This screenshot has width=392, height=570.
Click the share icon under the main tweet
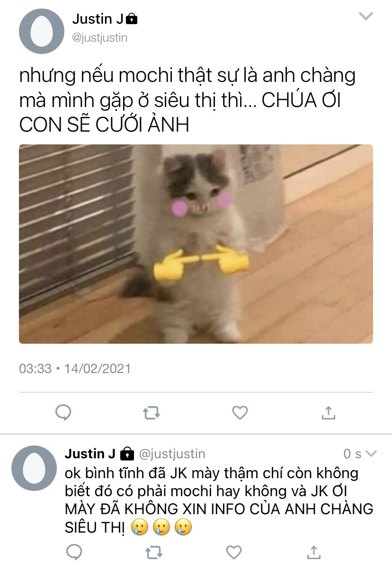click(x=328, y=412)
